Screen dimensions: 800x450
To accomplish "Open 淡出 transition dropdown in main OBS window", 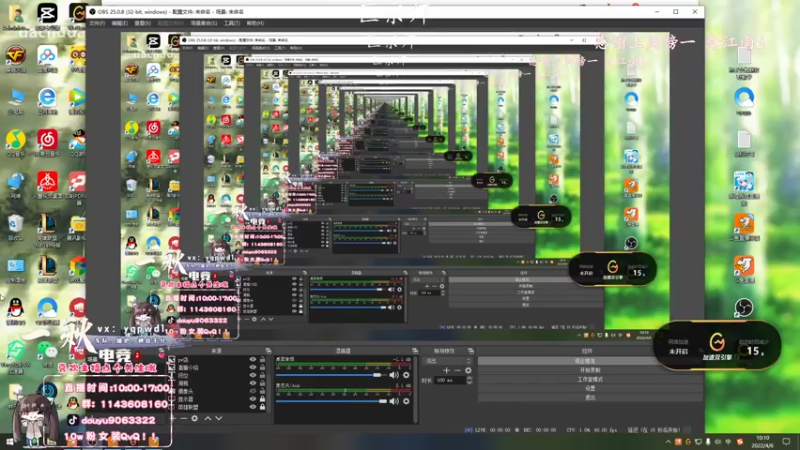I will click(x=448, y=361).
